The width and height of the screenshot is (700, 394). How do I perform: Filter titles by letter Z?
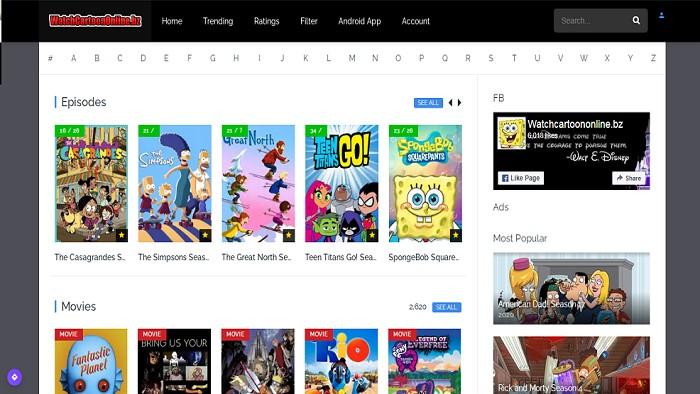point(654,58)
